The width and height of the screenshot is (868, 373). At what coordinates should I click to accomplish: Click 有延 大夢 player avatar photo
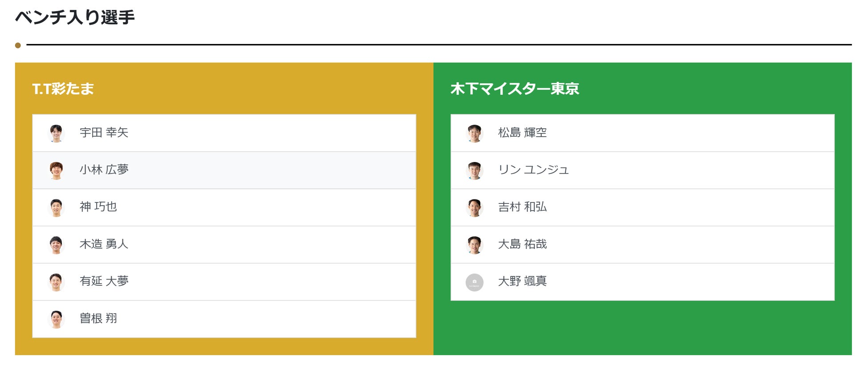[56, 282]
